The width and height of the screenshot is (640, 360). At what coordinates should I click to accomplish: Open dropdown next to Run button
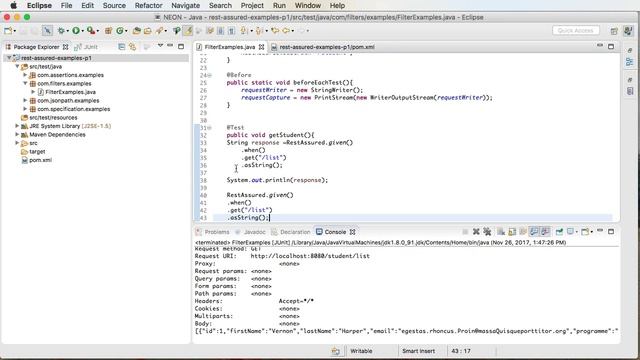point(82,31)
